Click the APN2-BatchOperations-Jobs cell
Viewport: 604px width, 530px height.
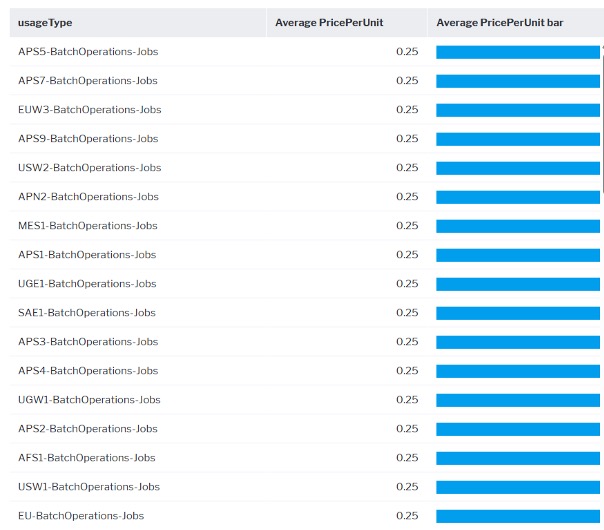click(88, 197)
